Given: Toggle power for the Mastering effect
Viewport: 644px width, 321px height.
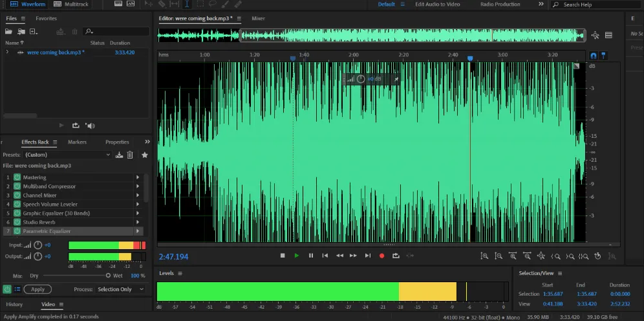Looking at the screenshot, I should [17, 177].
